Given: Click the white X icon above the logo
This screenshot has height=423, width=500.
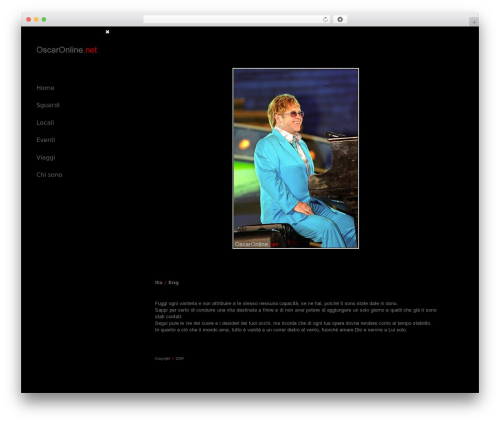Looking at the screenshot, I should coord(107,32).
